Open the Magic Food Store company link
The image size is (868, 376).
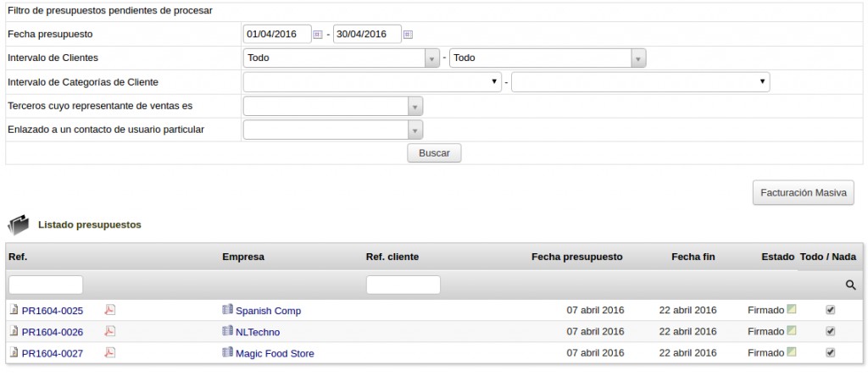pos(274,353)
